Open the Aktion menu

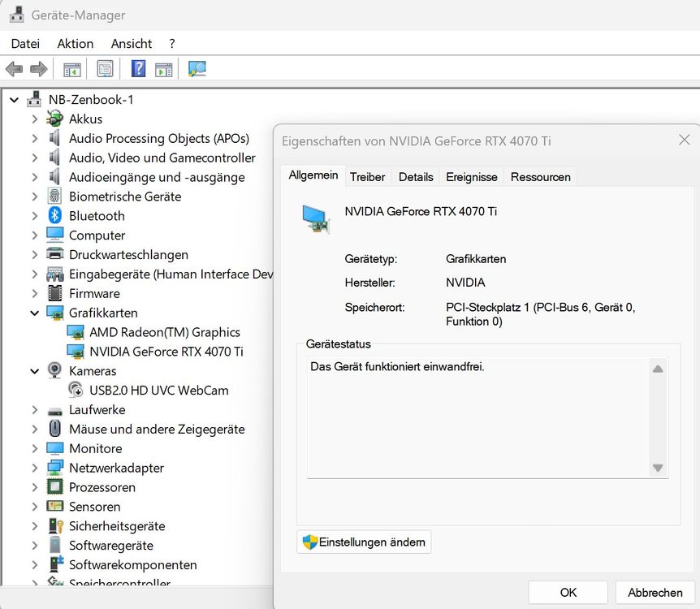point(75,44)
